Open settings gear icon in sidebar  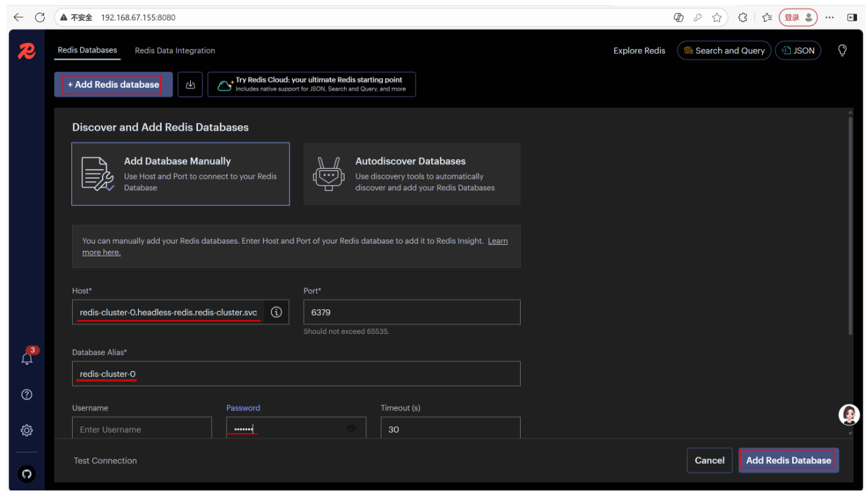point(27,430)
